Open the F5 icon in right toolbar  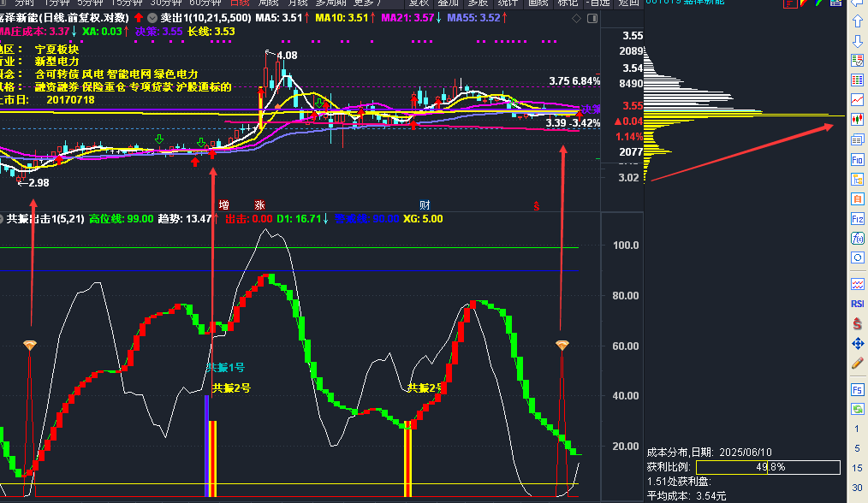click(x=858, y=390)
